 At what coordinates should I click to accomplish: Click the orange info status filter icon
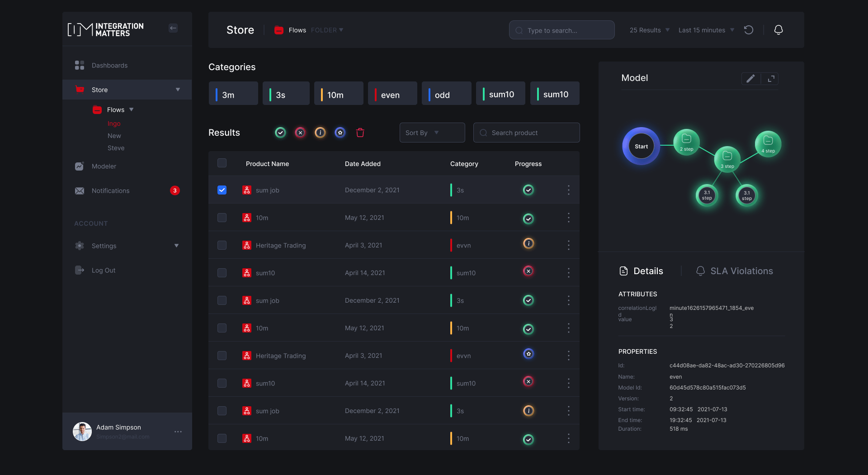click(320, 133)
